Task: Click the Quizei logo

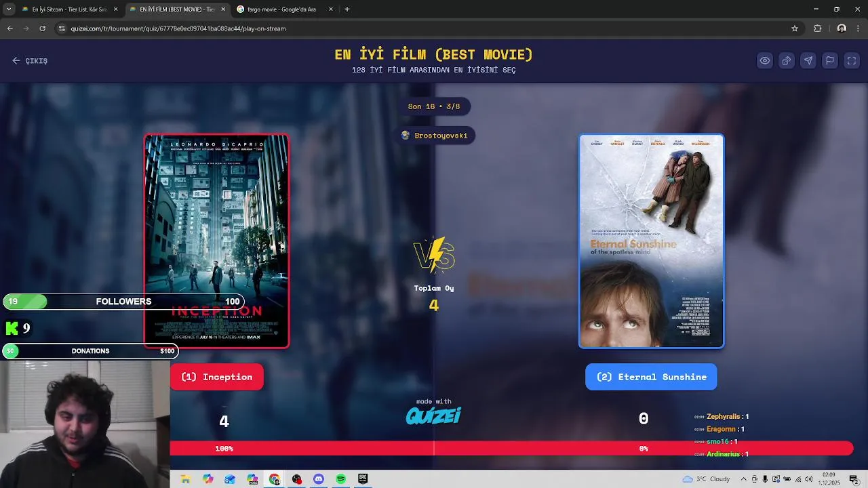Action: pyautogui.click(x=434, y=415)
